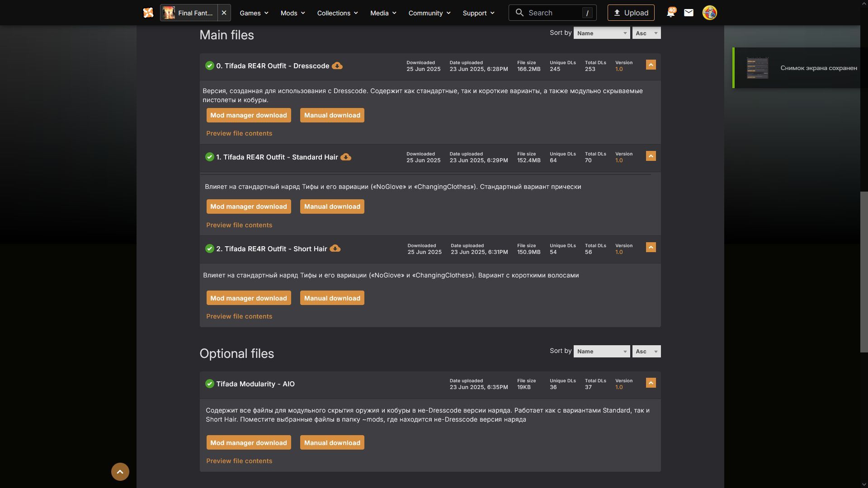The image size is (868, 488).
Task: Click the scrollbar down arrow
Action: coord(864,484)
